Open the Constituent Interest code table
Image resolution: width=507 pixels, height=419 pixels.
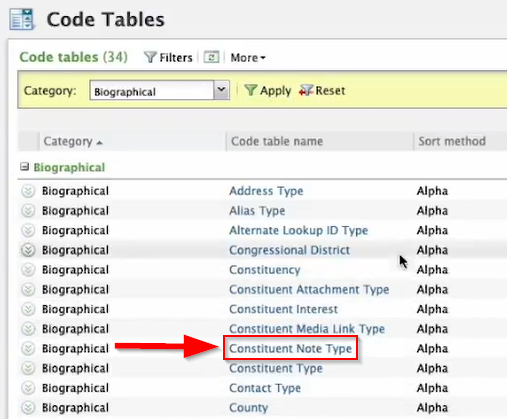[283, 309]
